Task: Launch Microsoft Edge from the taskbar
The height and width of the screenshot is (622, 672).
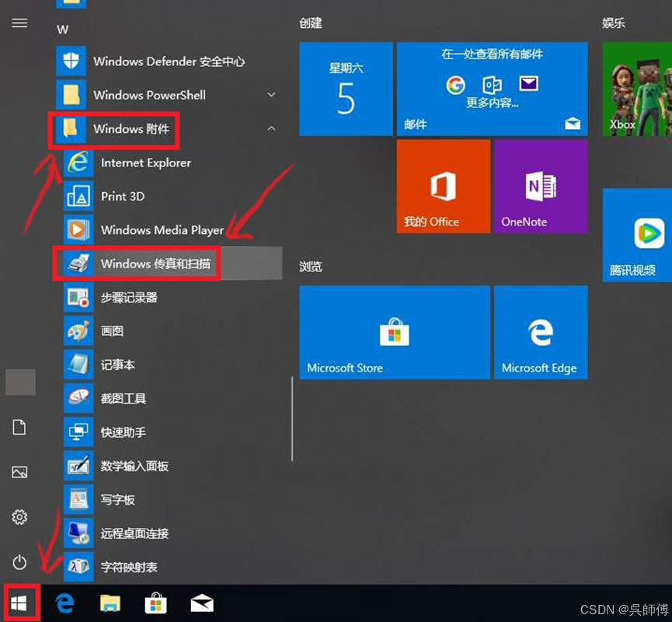Action: coord(64,603)
